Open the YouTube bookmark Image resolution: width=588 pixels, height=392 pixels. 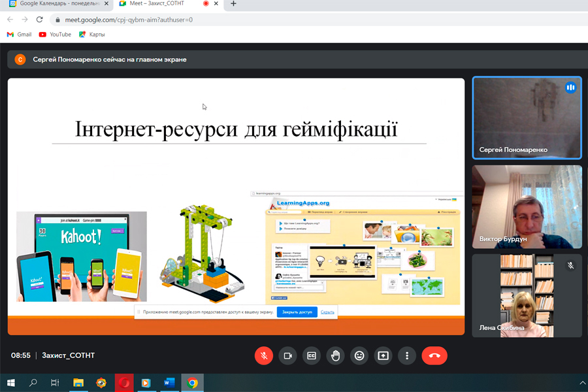[55, 34]
